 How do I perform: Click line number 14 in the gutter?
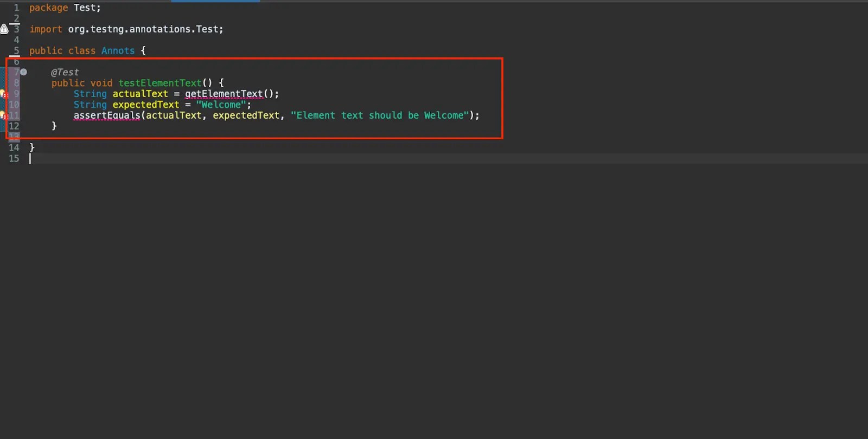[14, 147]
